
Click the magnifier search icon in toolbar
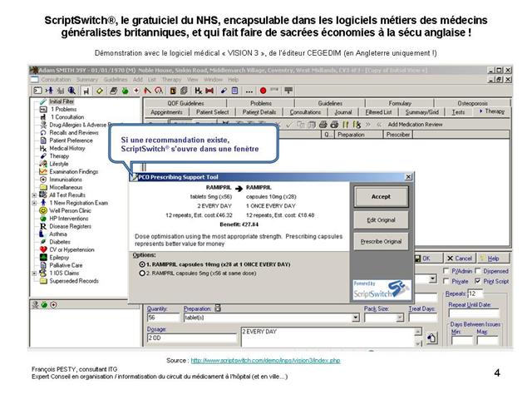(71, 91)
